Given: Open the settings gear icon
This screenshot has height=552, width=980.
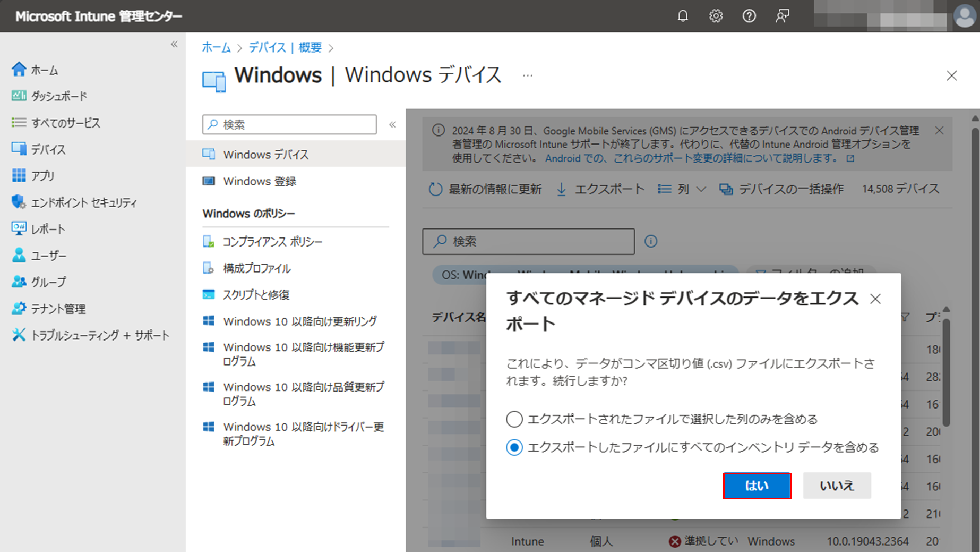Looking at the screenshot, I should [x=716, y=16].
